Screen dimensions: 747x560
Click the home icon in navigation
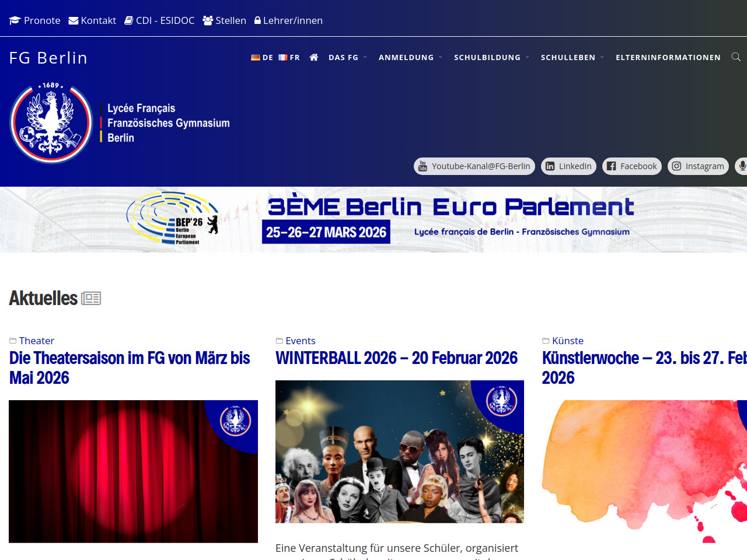tap(314, 57)
